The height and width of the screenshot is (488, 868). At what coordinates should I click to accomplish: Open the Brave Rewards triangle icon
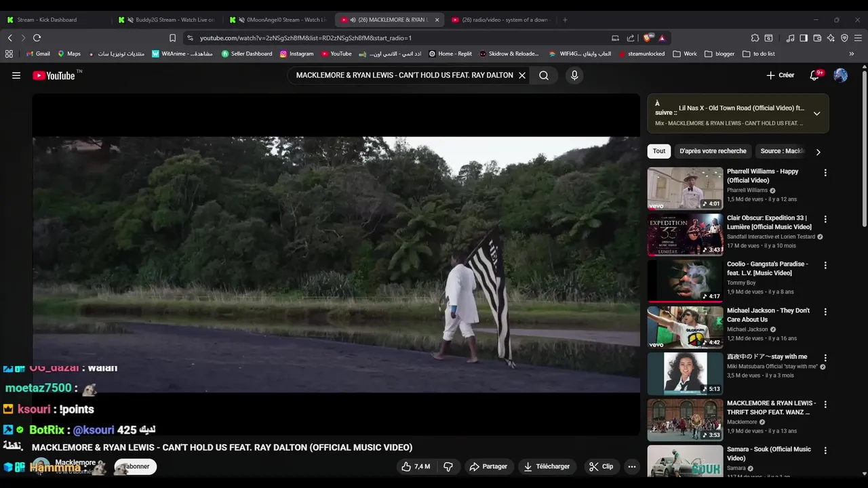tap(662, 38)
